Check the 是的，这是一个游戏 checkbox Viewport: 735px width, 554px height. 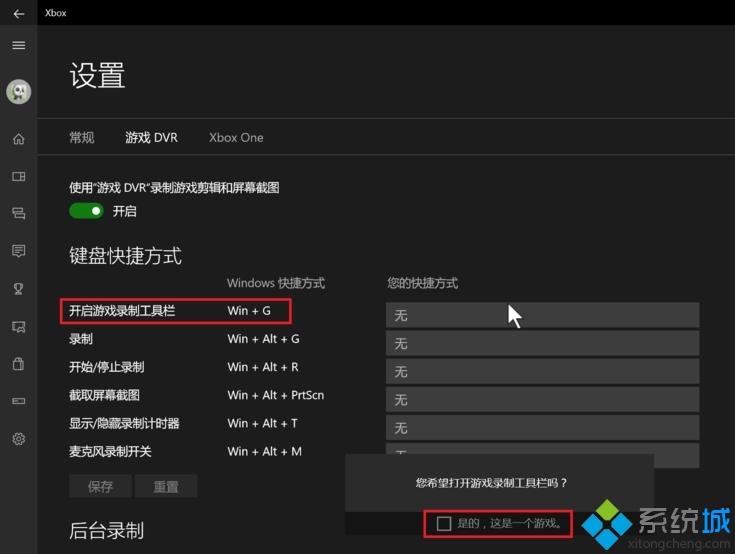pos(443,523)
